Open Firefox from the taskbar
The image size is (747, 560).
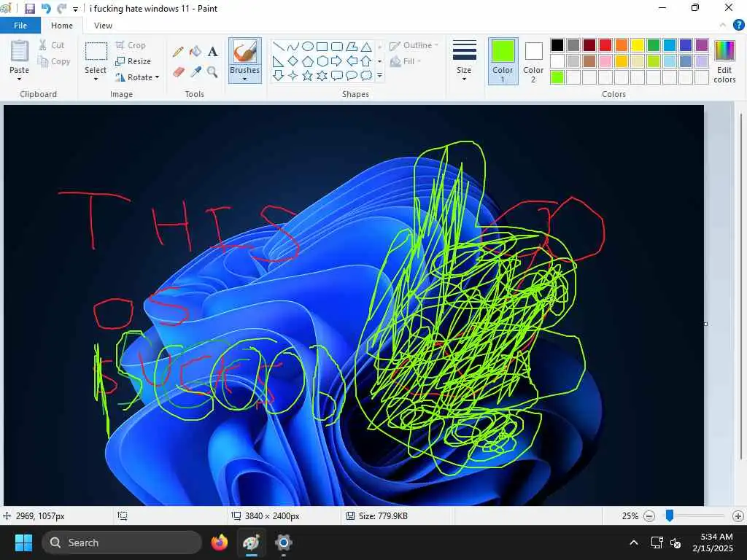pyautogui.click(x=220, y=542)
